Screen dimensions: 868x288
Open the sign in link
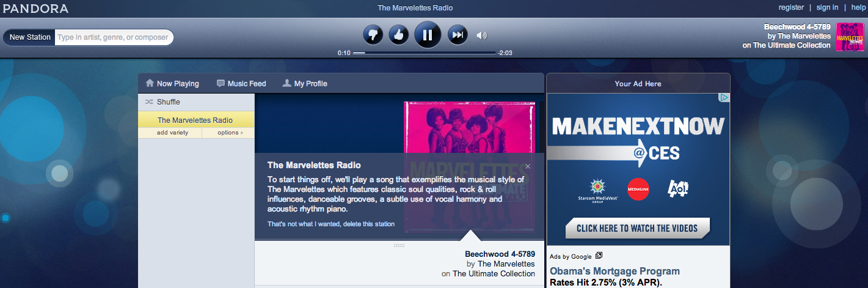pyautogui.click(x=827, y=7)
